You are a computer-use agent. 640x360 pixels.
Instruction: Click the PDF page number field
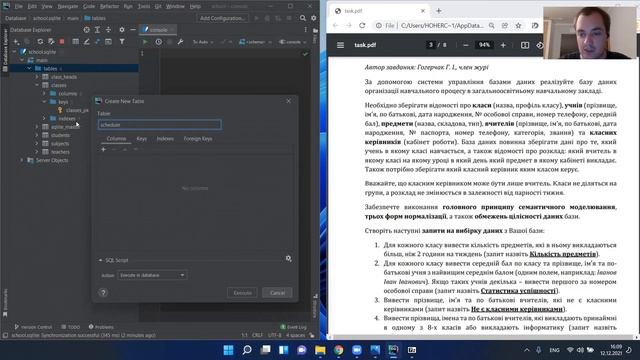tap(431, 45)
